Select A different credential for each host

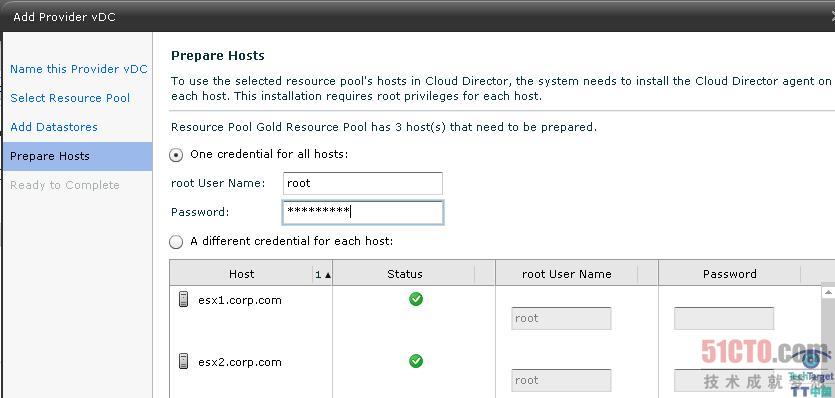[176, 242]
